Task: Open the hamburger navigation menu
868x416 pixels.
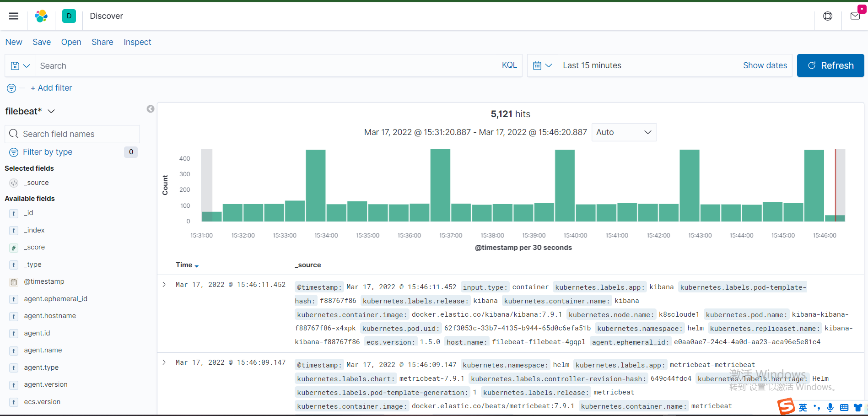Action: [14, 16]
